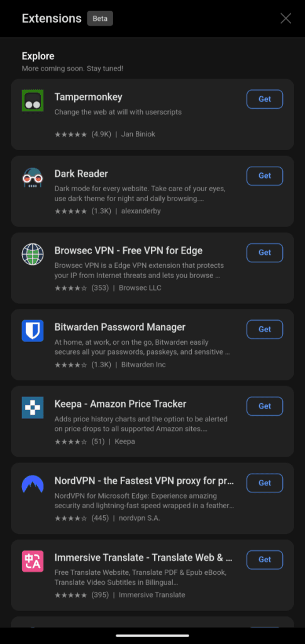Screen dimensions: 305x644
Task: Open the Keepa - Amazon Price Tracker title
Action: point(120,404)
